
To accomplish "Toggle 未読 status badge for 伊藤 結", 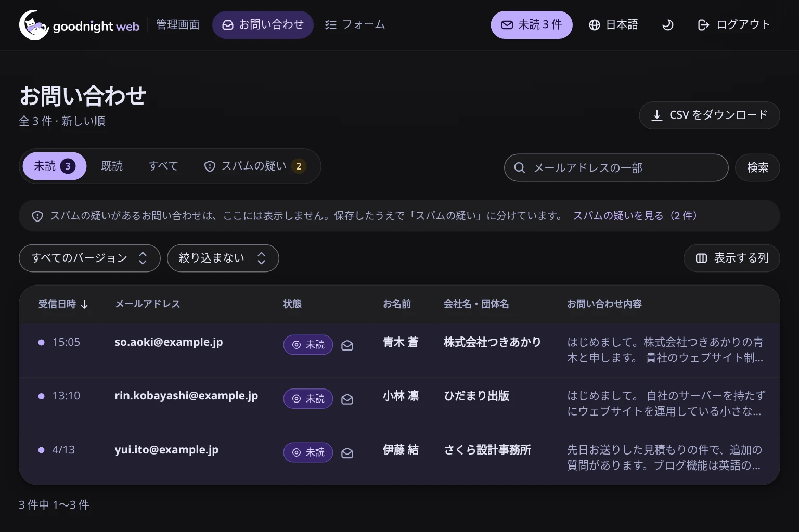I will click(308, 452).
